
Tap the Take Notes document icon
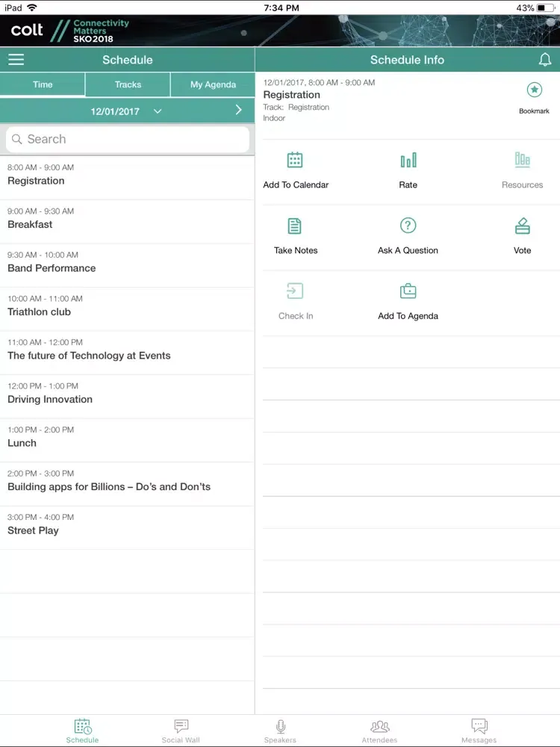tap(295, 226)
